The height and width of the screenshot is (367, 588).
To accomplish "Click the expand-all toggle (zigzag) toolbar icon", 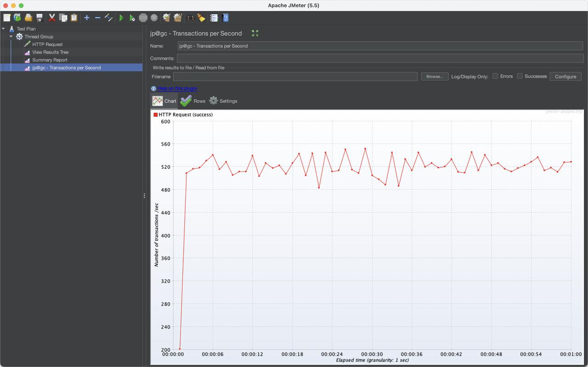I will [x=109, y=18].
